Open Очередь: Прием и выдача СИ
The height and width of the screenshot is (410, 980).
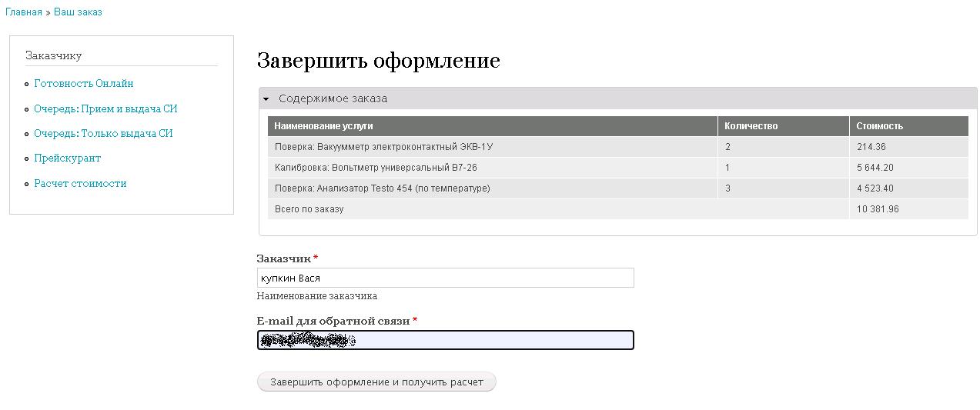click(x=105, y=109)
